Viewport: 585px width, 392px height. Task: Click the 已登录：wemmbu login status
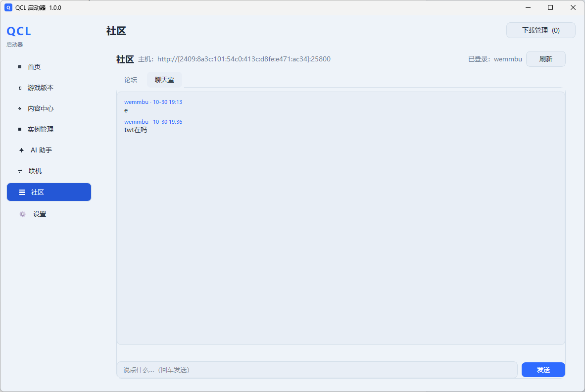[495, 59]
